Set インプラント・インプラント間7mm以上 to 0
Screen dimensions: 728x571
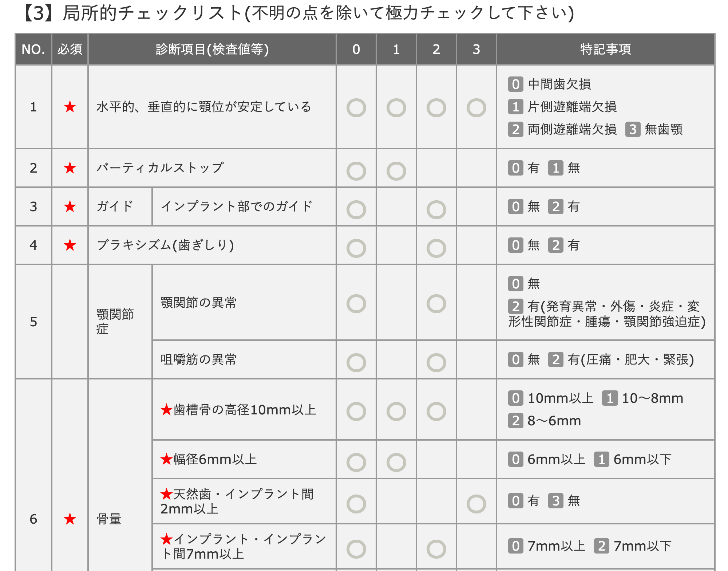tap(356, 549)
